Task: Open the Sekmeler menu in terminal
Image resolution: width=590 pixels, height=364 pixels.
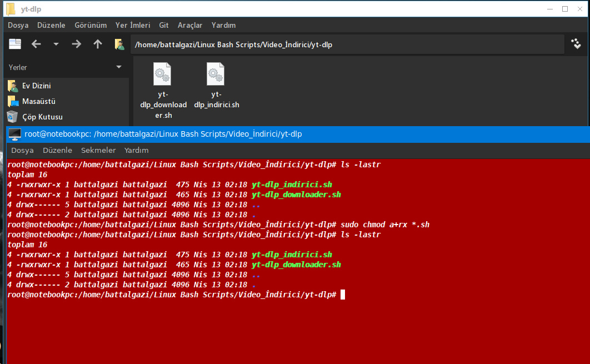Action: 98,150
